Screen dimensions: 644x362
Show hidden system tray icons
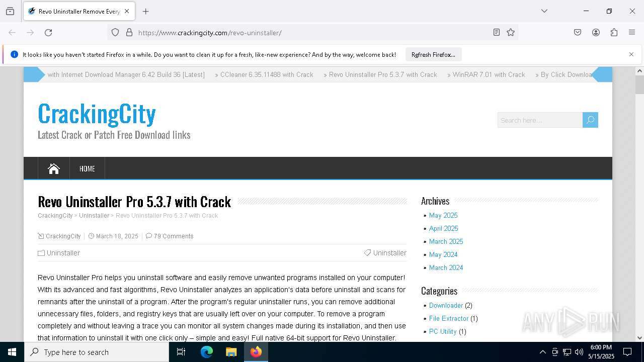click(542, 352)
